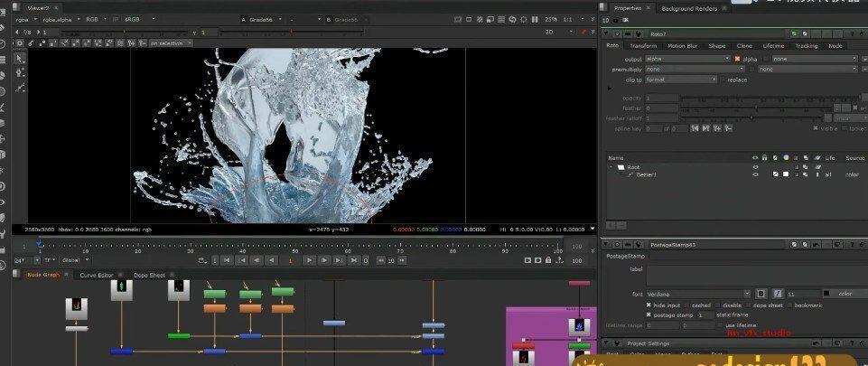Click the lock icon in Properties toolbar
The image size is (868, 366).
point(616,20)
